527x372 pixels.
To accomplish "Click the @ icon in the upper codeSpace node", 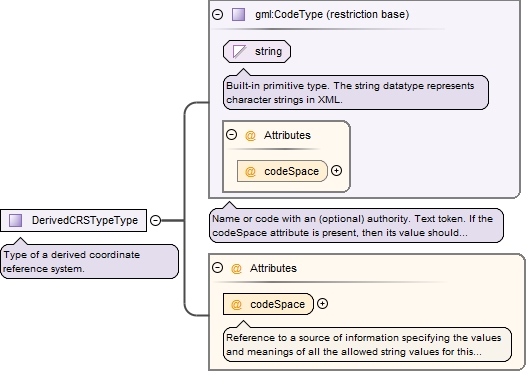I will [250, 171].
